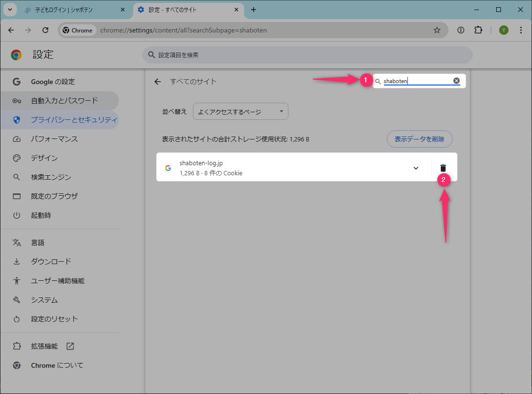Screen dimensions: 532x394
Task: Open the toolbar extensions puzzle menu
Action: [478, 30]
